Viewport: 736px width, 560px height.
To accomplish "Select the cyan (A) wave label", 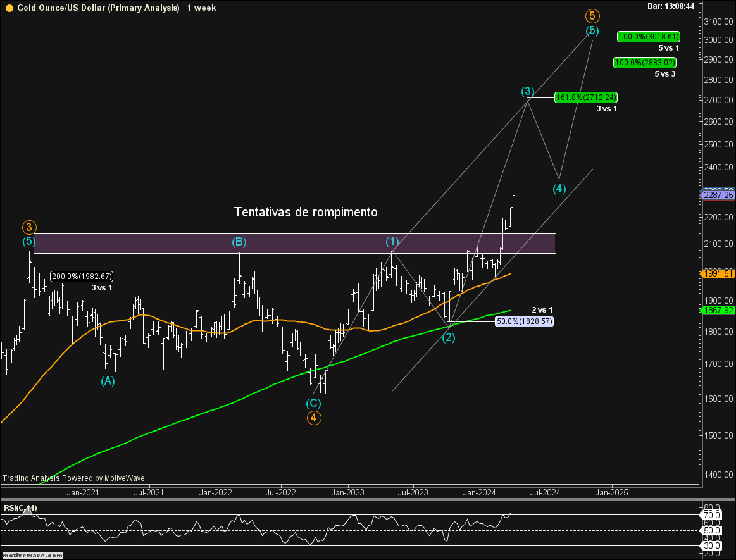I will [x=108, y=381].
